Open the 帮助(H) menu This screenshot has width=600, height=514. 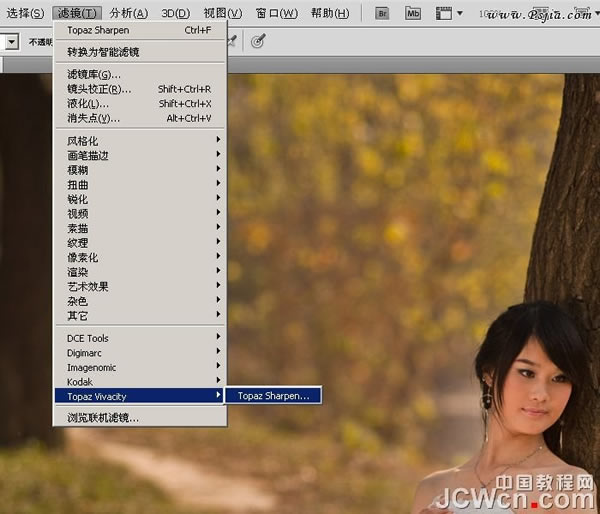[x=330, y=13]
